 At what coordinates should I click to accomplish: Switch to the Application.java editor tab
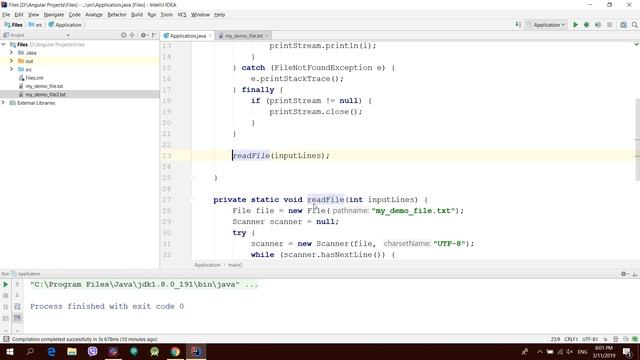(187, 36)
